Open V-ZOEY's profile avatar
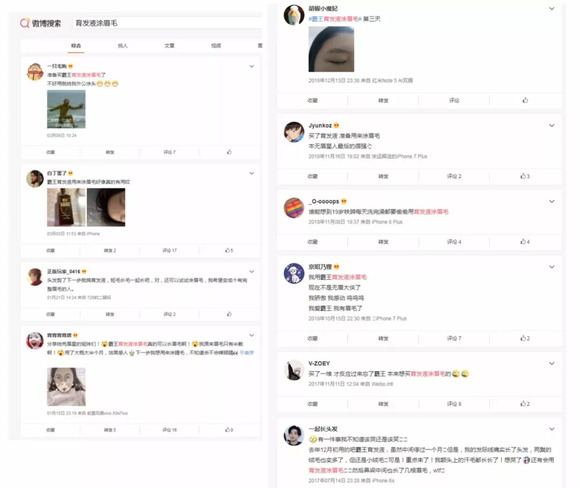Screen dimensions: 580x488 coord(294,370)
